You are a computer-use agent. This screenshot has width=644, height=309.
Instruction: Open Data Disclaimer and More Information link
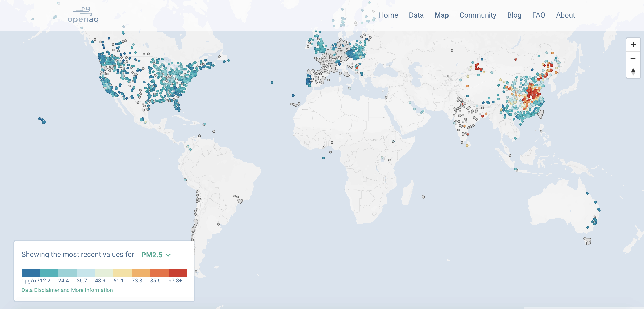(x=67, y=290)
